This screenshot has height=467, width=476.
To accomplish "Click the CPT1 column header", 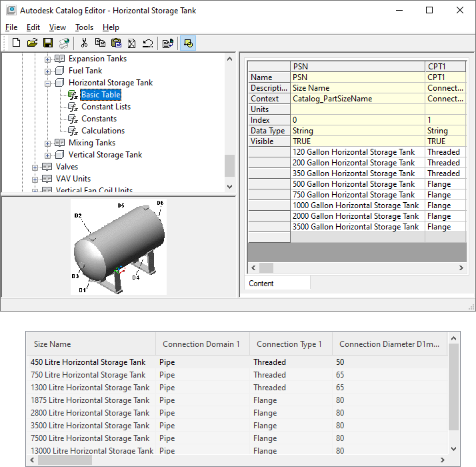I will click(445, 67).
